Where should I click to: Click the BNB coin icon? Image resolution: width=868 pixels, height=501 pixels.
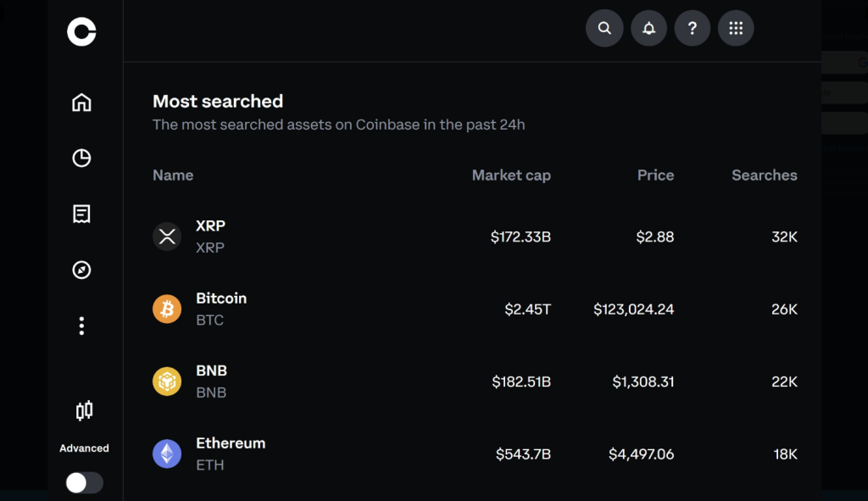[167, 381]
